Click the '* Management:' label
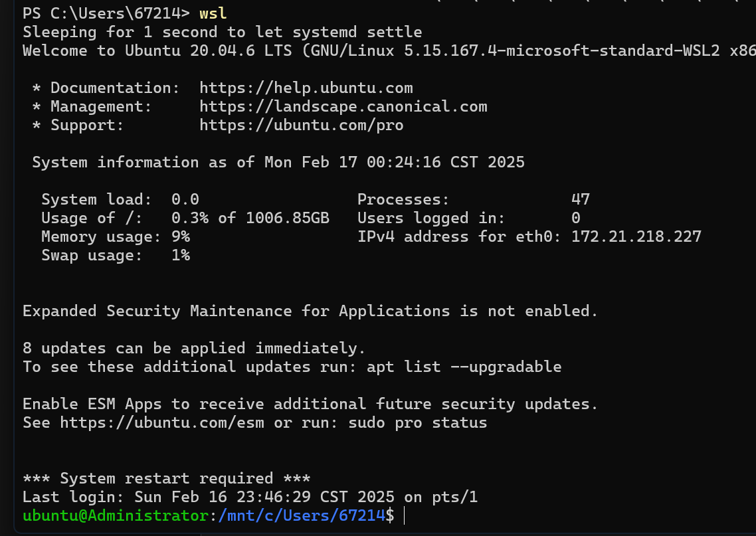This screenshot has height=536, width=756. [92, 106]
